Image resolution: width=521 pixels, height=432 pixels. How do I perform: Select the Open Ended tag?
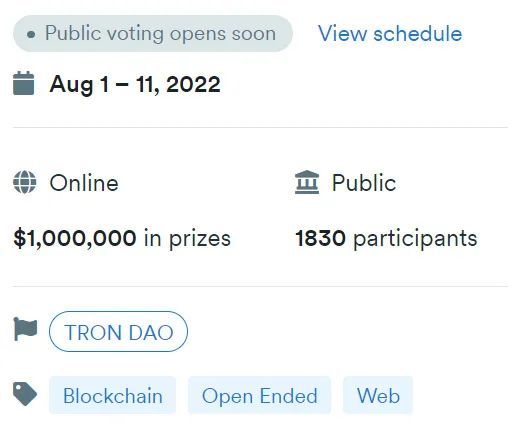[x=259, y=395]
